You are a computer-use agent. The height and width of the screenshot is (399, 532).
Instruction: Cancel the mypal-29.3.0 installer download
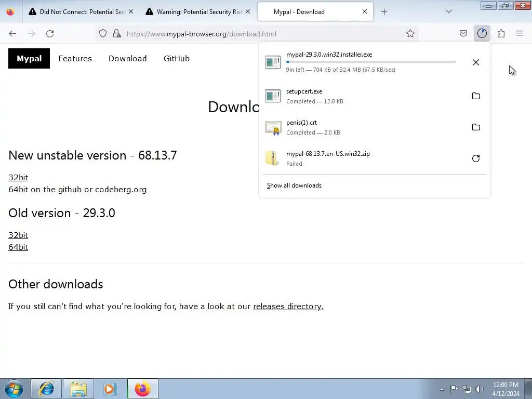[476, 62]
